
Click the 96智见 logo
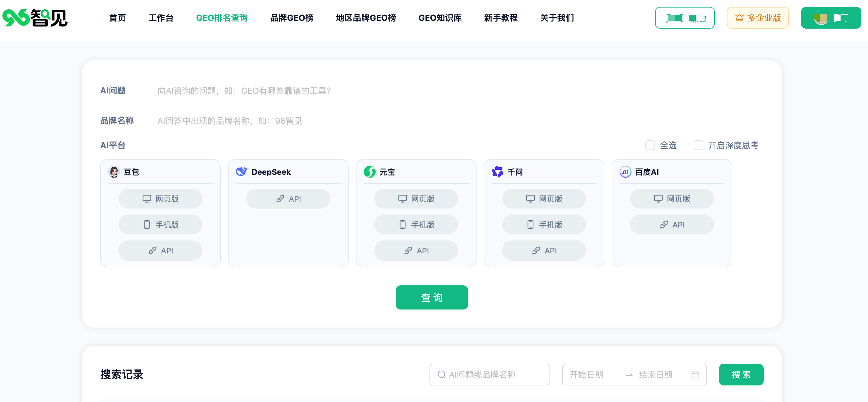(35, 18)
